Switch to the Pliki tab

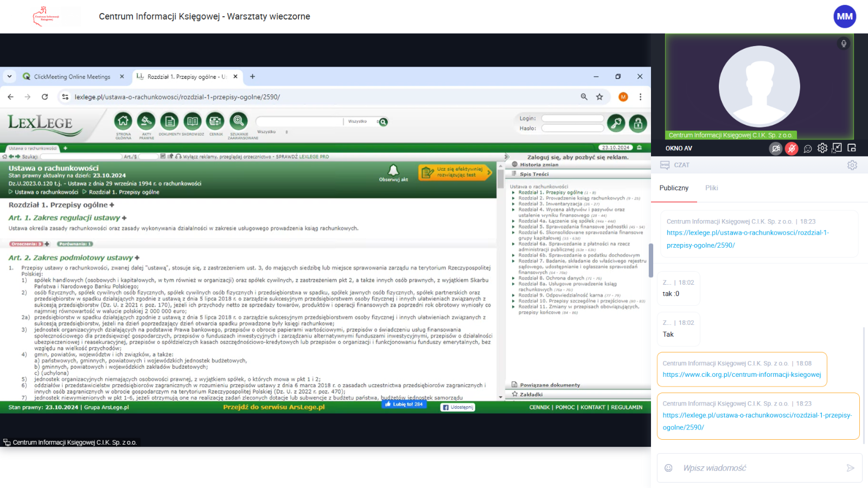[711, 188]
